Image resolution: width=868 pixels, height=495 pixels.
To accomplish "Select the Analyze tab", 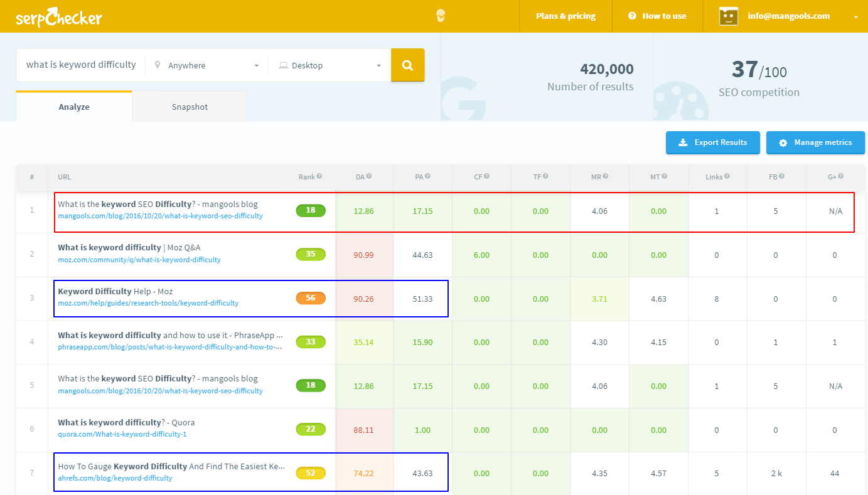I will coord(74,107).
